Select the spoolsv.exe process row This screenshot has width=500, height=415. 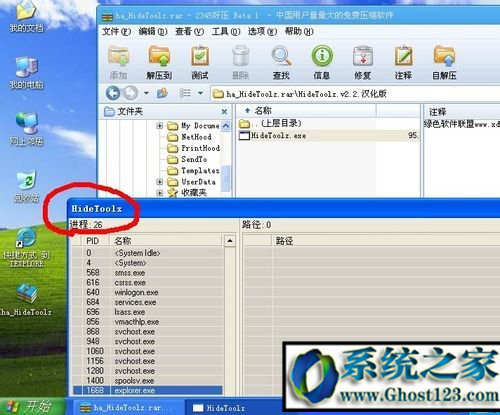[148, 381]
